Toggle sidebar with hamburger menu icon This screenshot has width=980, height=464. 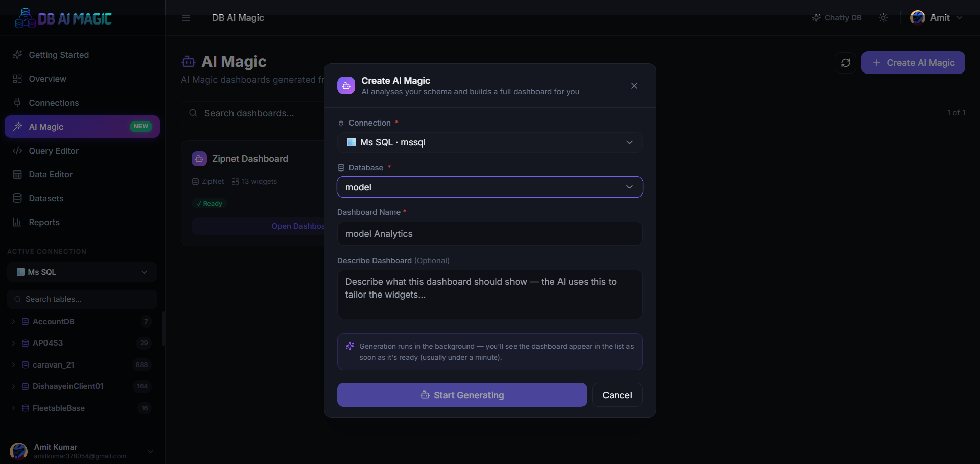(x=186, y=18)
